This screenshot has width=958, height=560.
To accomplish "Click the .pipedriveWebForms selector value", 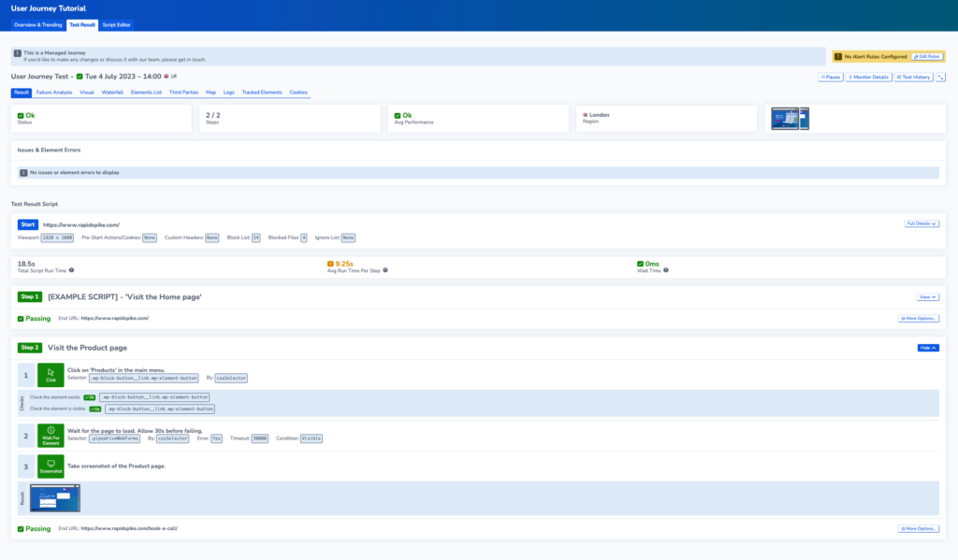I will [x=114, y=438].
